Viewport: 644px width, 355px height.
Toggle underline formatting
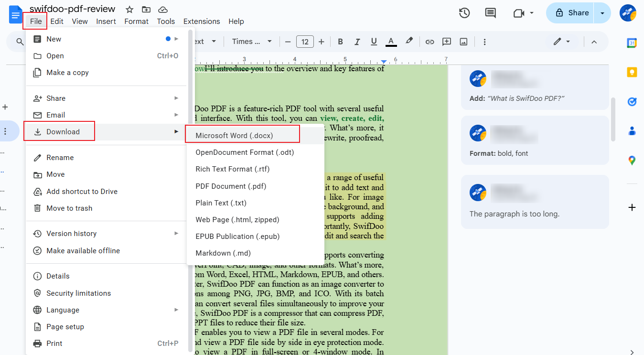(374, 42)
